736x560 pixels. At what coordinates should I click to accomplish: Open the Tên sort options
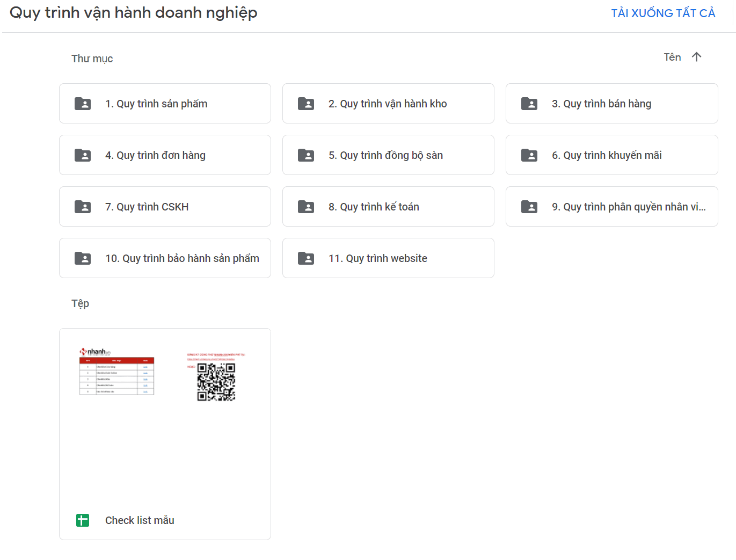coord(672,57)
